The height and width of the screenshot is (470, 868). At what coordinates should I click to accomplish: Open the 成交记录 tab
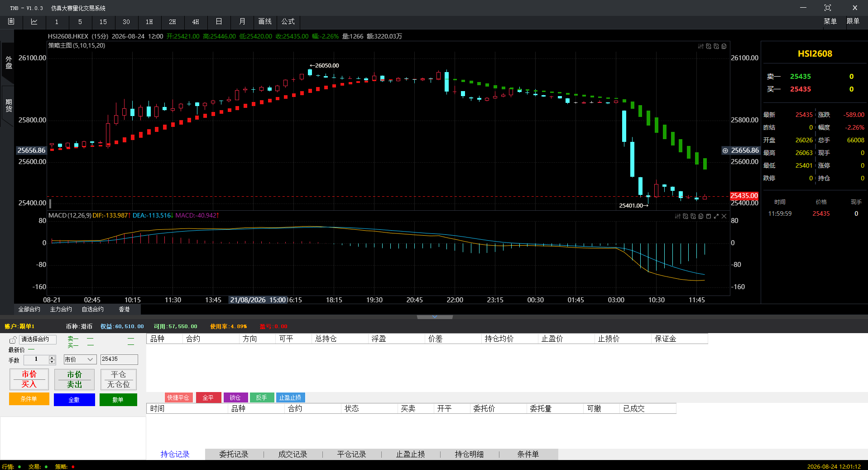293,454
